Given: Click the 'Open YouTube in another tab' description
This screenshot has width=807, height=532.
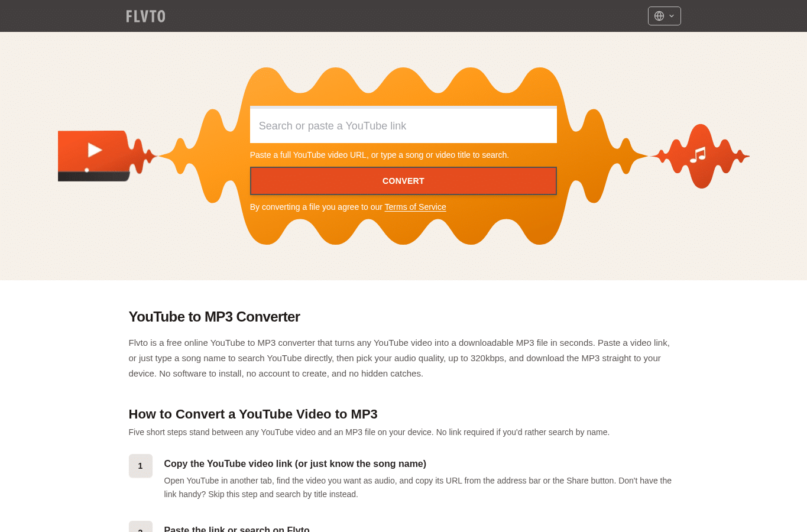Looking at the screenshot, I should click(418, 488).
